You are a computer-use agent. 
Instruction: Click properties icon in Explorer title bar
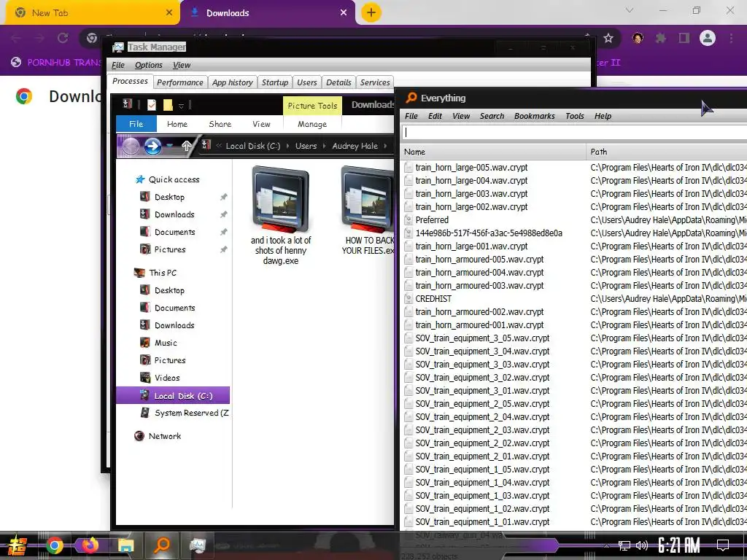(x=152, y=105)
